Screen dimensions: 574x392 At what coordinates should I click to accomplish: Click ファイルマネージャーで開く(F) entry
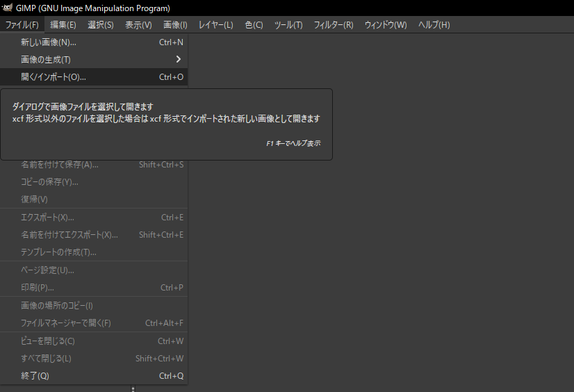pos(94,322)
